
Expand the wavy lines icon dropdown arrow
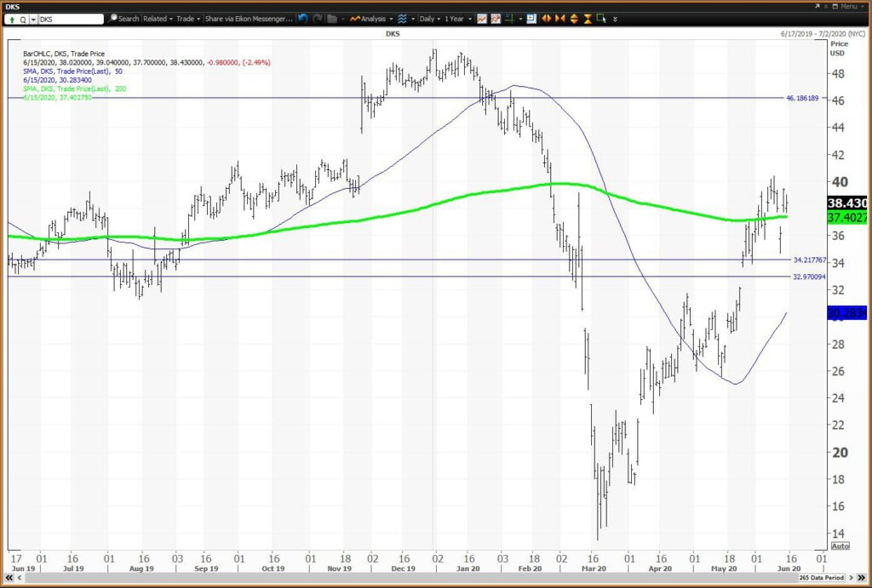click(x=413, y=19)
